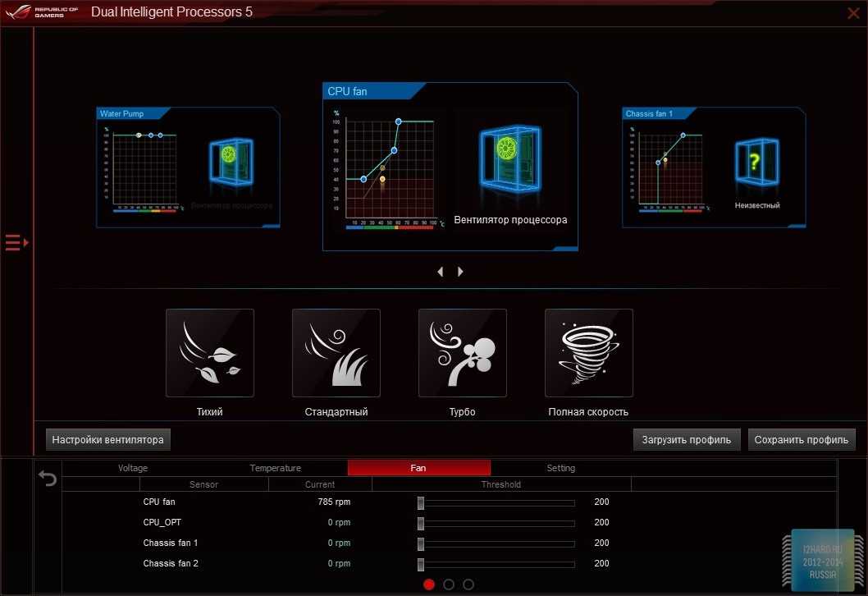This screenshot has width=868, height=596.
Task: Select the Water Pump fan card
Action: point(188,167)
